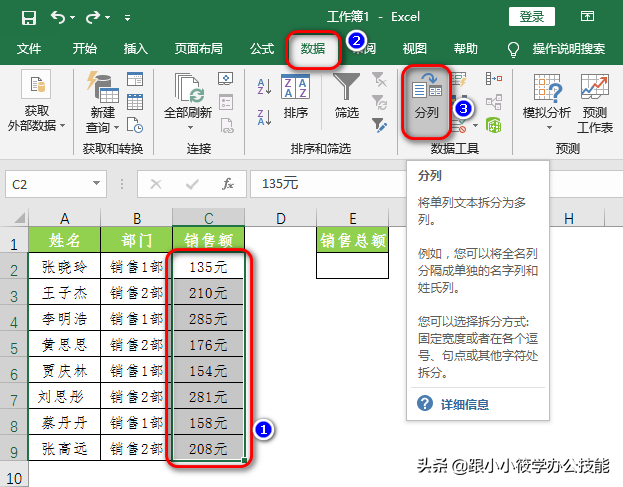
Task: Click the Consolidate icon in 数据工具
Action: tap(493, 79)
